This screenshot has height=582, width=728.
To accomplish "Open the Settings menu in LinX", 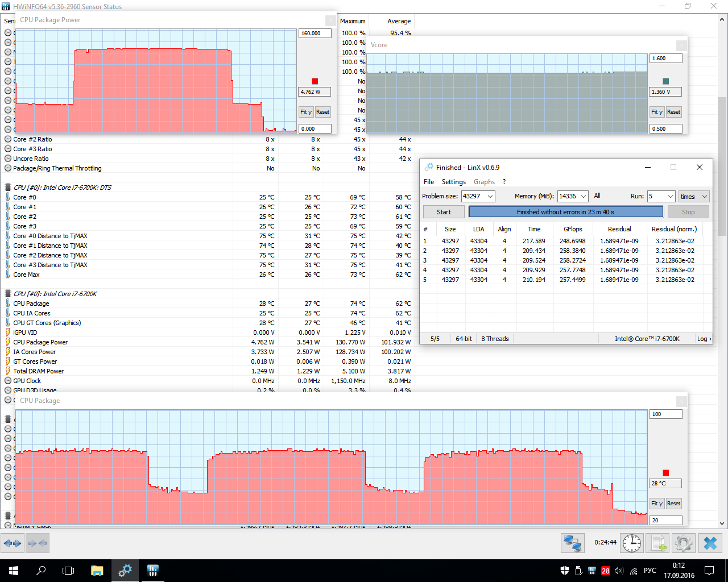I will point(454,182).
